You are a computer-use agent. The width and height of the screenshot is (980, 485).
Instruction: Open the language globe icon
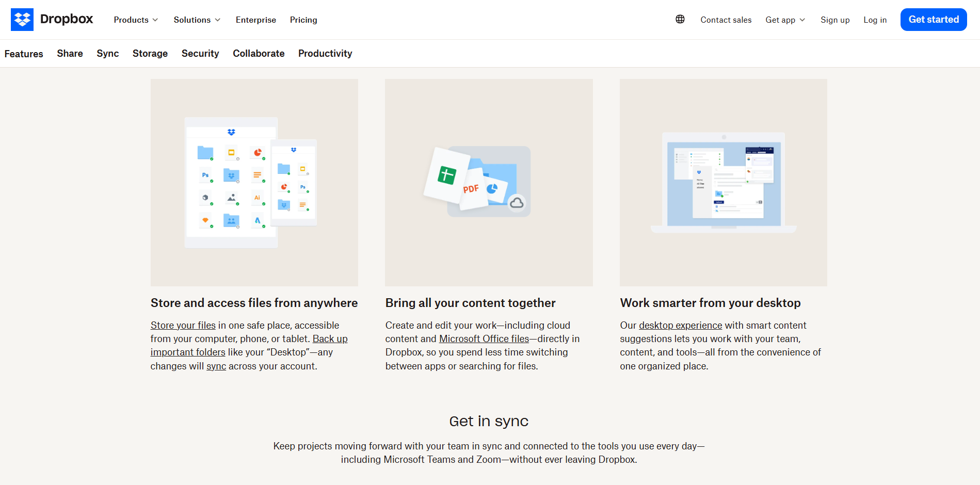click(680, 19)
